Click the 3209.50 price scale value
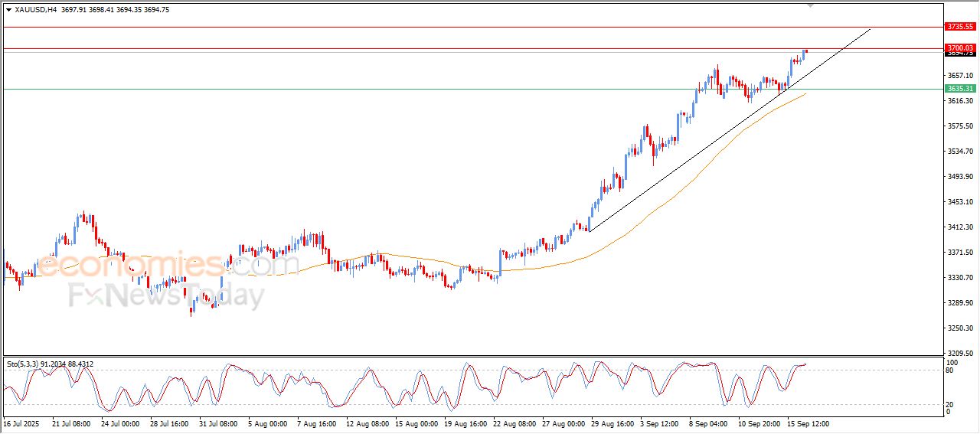Image resolution: width=980 pixels, height=434 pixels. (960, 354)
